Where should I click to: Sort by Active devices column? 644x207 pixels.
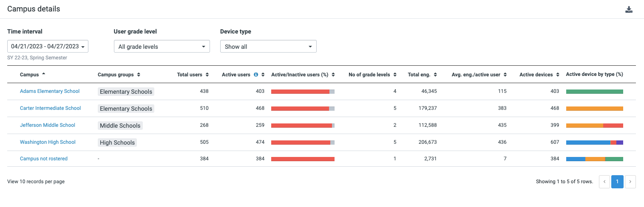(539, 74)
